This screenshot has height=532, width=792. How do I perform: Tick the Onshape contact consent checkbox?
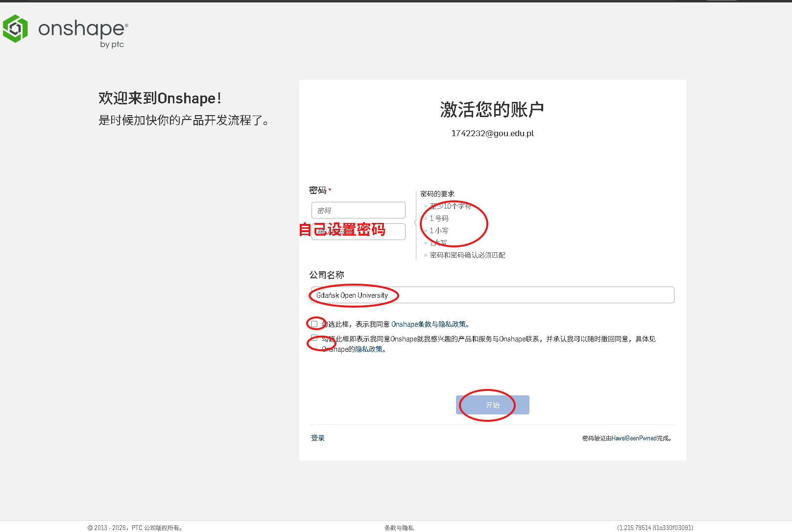point(314,339)
